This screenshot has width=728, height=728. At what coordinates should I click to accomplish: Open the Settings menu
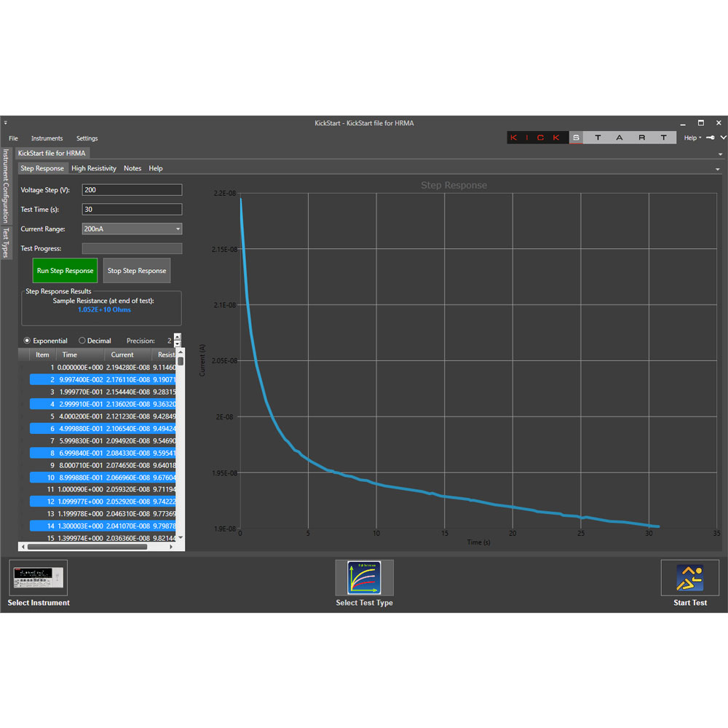point(87,138)
